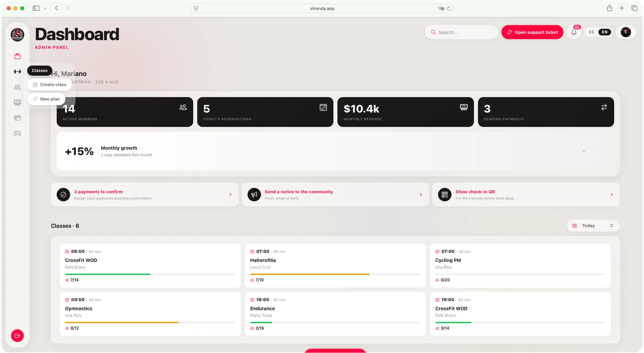Expand the Send a notice chevron
Screen dimensions: 644x353
pyautogui.click(x=421, y=195)
